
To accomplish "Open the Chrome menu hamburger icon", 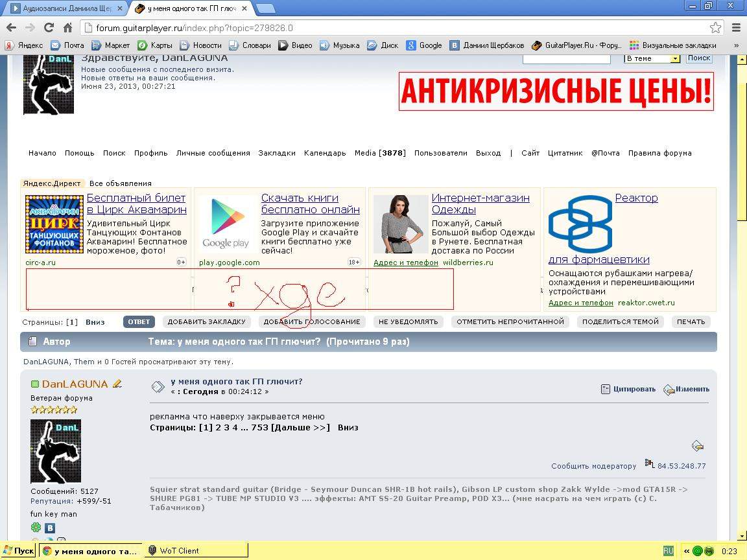I will coord(736,28).
